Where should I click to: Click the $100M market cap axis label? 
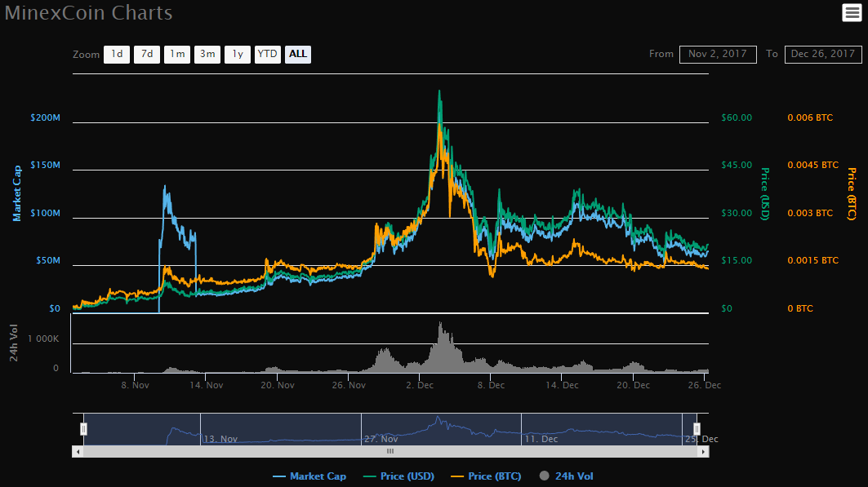[46, 214]
